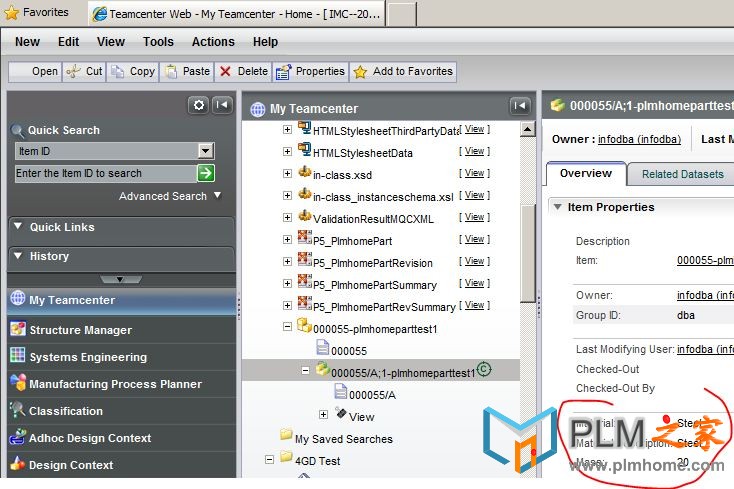
Task: Click the gear settings icon in left panel
Action: coord(198,105)
